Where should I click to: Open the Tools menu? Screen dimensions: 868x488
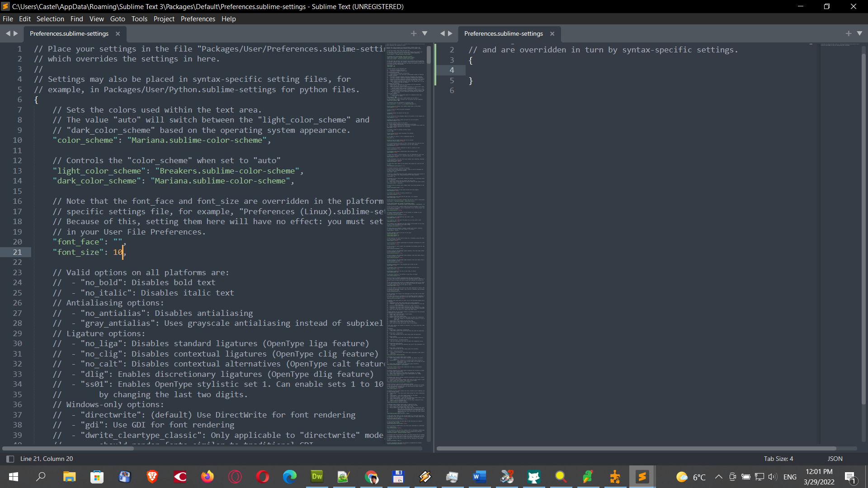tap(139, 19)
